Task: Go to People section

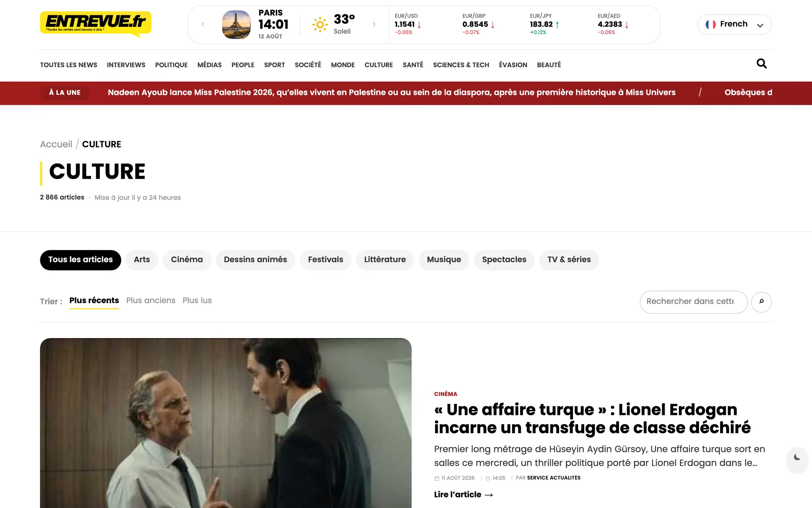Action: pyautogui.click(x=243, y=65)
